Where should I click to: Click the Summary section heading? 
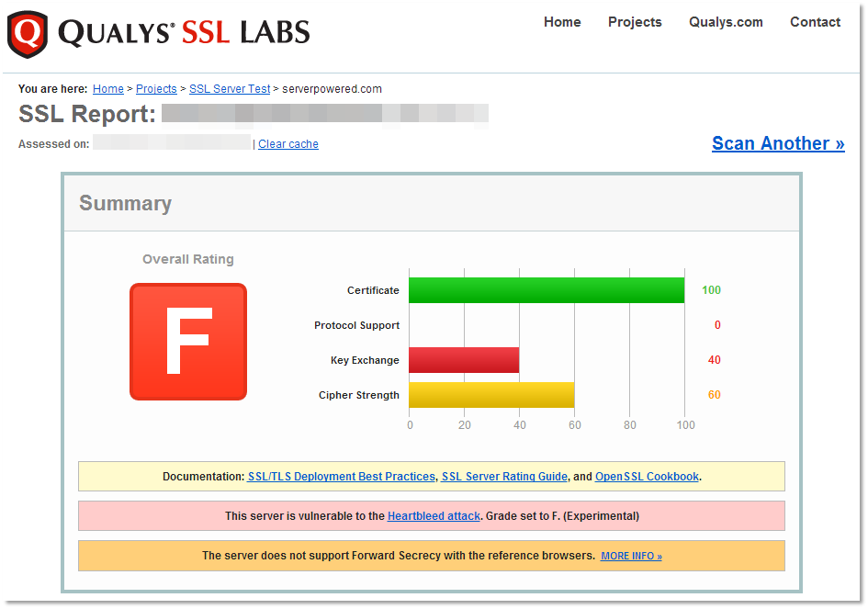pos(125,203)
